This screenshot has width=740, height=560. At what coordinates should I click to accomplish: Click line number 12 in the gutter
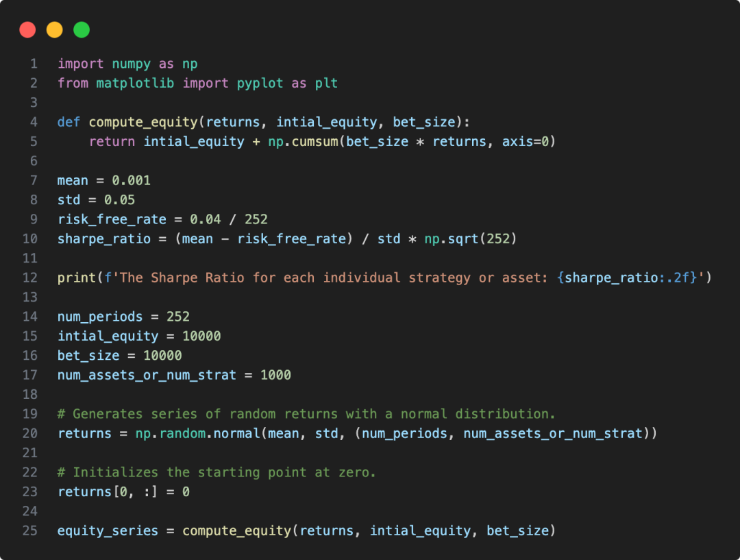point(29,278)
